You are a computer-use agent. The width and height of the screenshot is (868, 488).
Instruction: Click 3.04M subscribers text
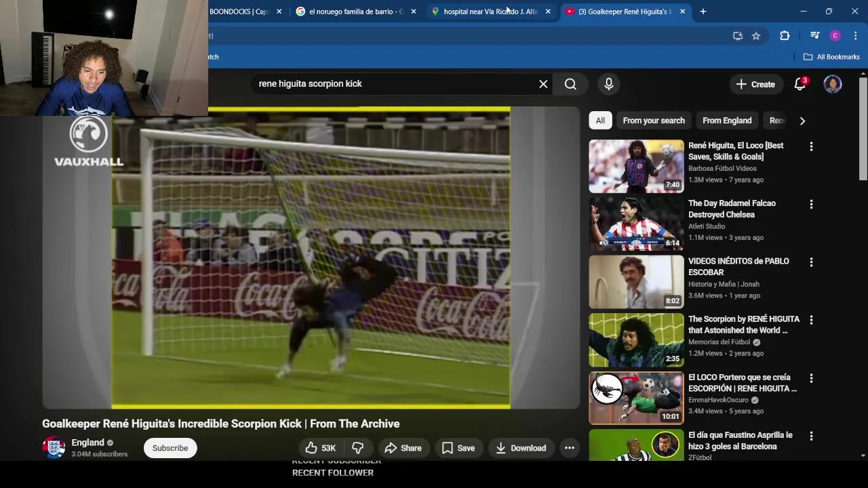(100, 454)
